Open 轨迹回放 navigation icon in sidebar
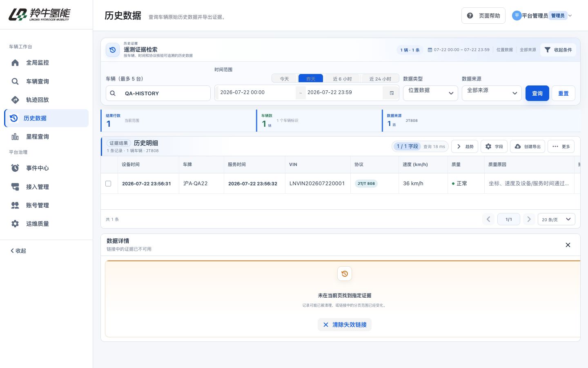This screenshot has width=588, height=368. click(x=15, y=100)
